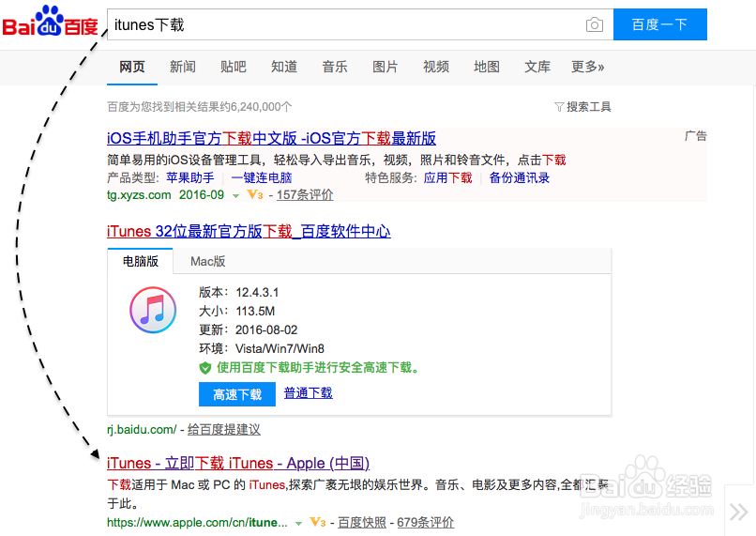
Task: Click 使用百度下载助手进行安全高速下载 text
Action: (x=318, y=368)
